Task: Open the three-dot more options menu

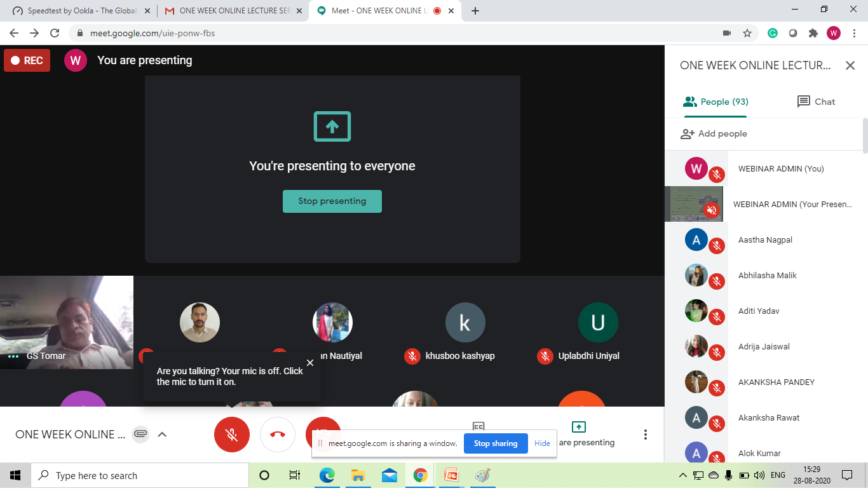Action: click(x=646, y=435)
